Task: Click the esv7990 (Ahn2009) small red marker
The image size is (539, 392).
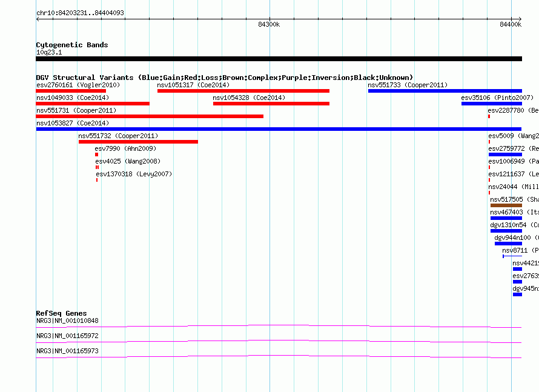Action: coord(96,154)
